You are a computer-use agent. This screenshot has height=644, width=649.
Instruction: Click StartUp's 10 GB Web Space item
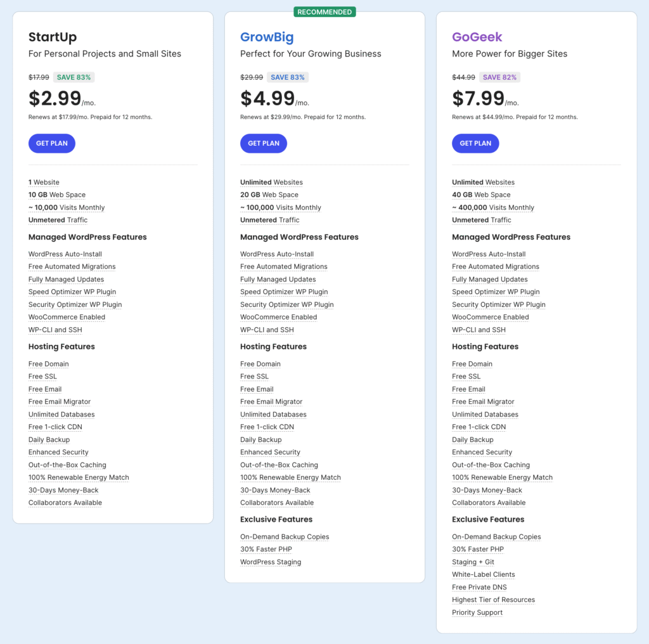point(57,195)
